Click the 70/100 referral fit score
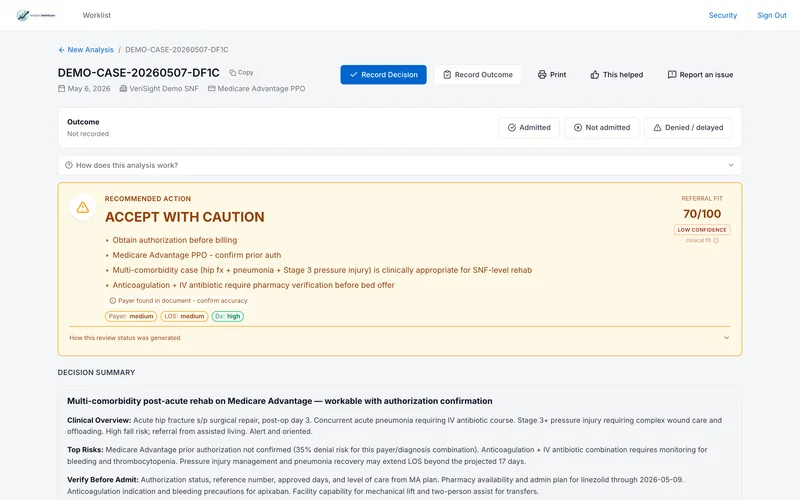The image size is (800, 500). pyautogui.click(x=702, y=214)
